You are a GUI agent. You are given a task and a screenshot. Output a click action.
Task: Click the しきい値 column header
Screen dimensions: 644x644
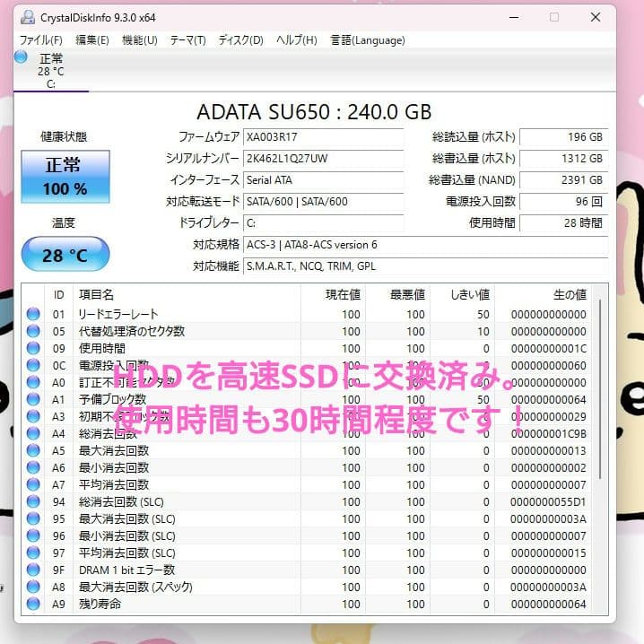click(x=462, y=294)
